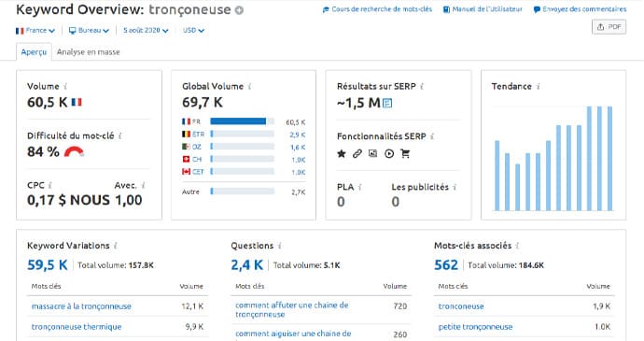Click the link SERP feature icon
The image size is (644, 341).
click(x=357, y=154)
